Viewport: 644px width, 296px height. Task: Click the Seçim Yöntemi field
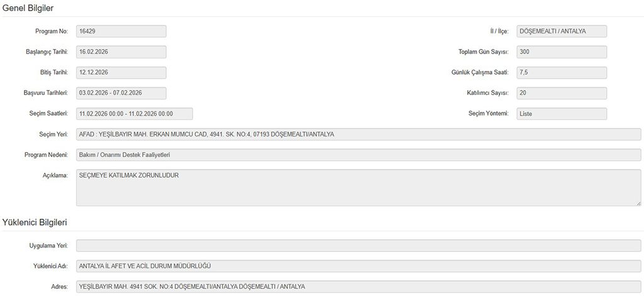561,114
